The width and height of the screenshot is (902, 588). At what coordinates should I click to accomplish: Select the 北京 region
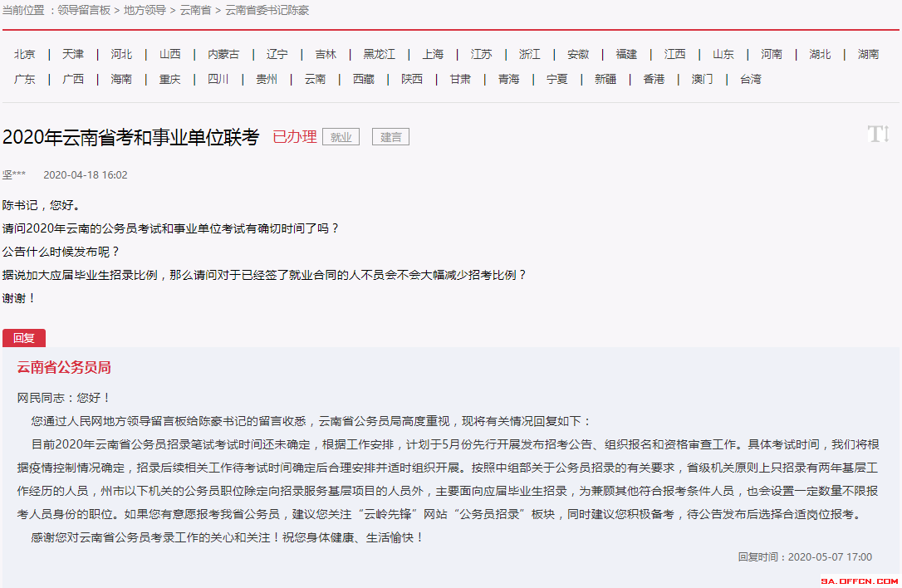coord(25,54)
